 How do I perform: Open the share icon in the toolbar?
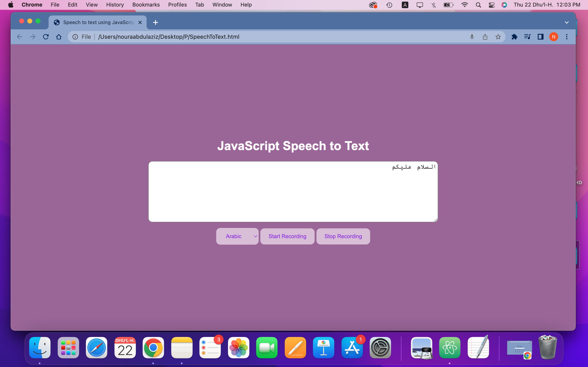485,37
